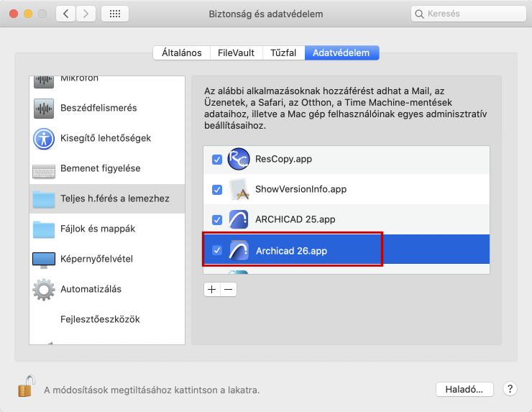Click the Beszédfelismerés waveform icon
This screenshot has height=412, width=532.
click(44, 109)
